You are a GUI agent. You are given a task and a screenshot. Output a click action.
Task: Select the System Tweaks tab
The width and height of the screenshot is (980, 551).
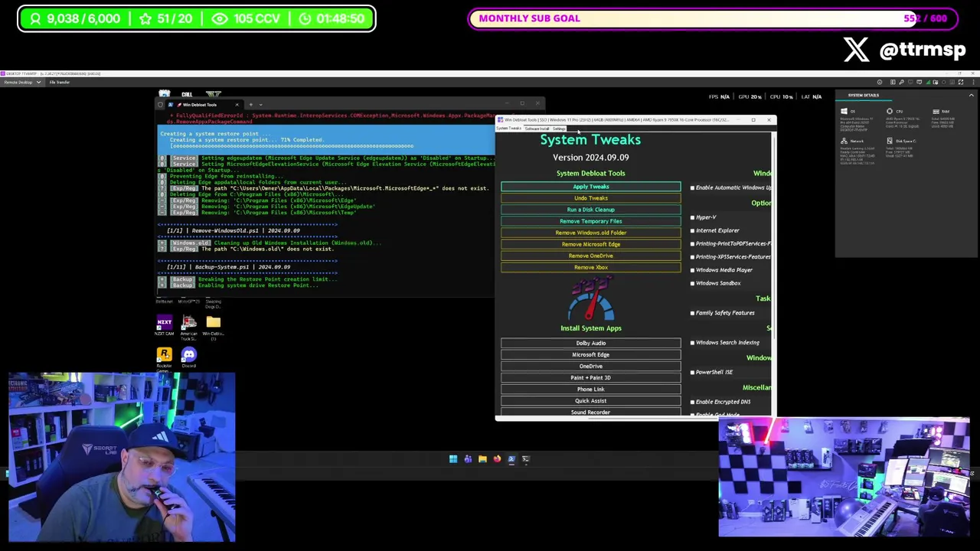pos(510,128)
